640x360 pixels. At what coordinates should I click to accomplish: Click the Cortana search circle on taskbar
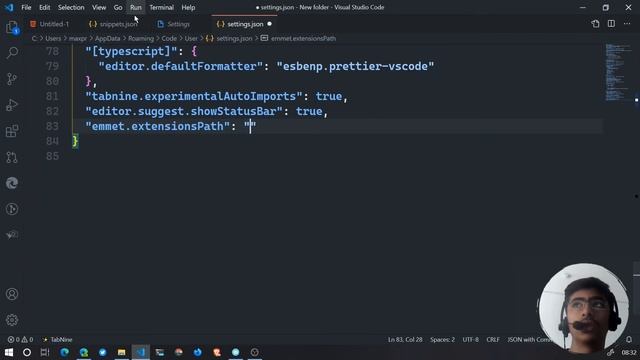pyautogui.click(x=27, y=352)
